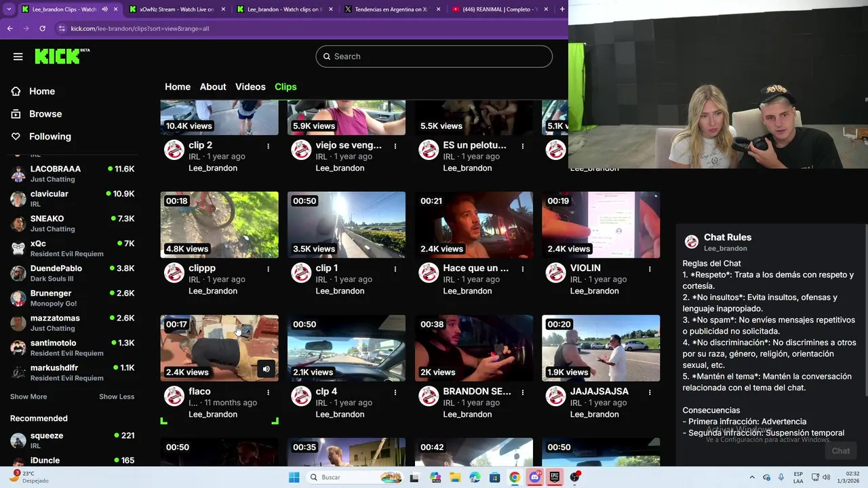Play the VIOLIN clip thumbnail

[601, 224]
